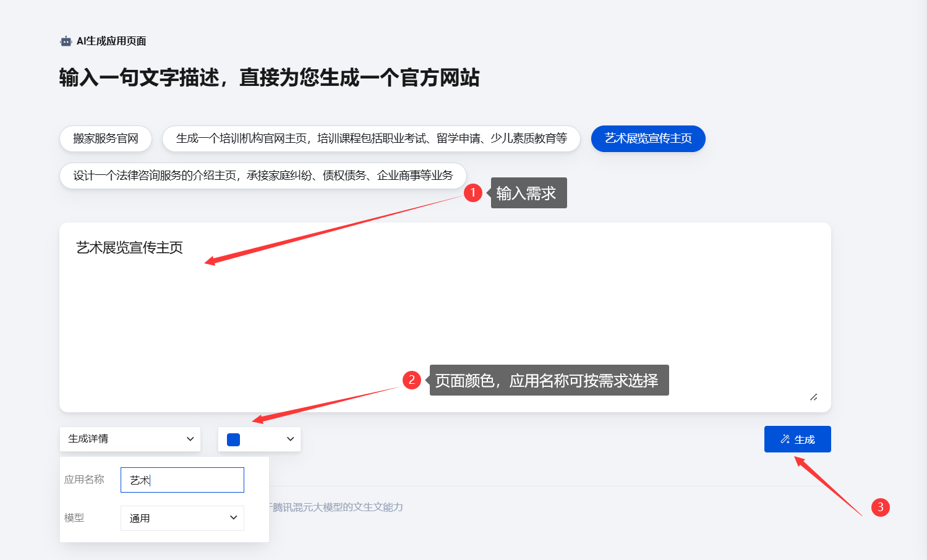Choose the 培训机构官网主页 suggestion chip

point(371,138)
